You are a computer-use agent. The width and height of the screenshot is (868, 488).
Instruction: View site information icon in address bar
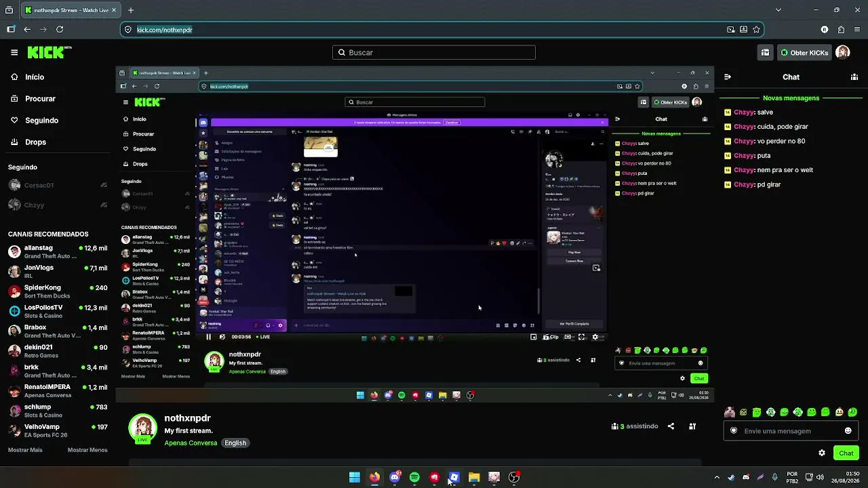(x=128, y=30)
